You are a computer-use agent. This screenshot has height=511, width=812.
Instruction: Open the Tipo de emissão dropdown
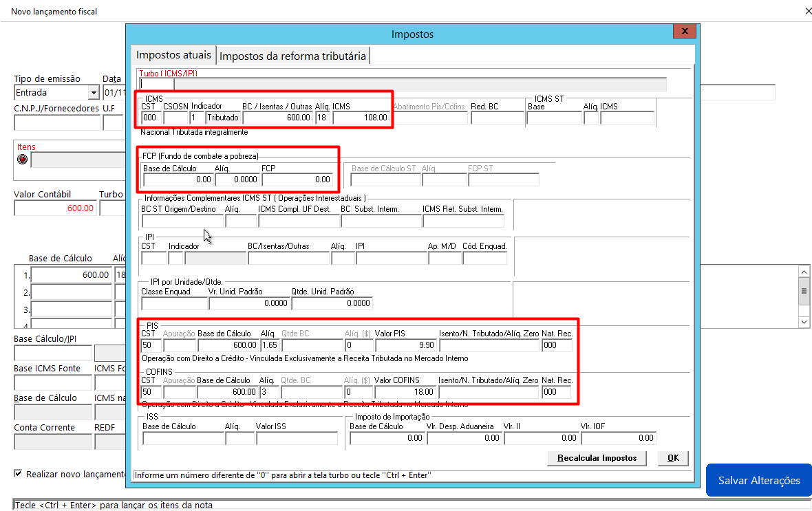tap(93, 93)
